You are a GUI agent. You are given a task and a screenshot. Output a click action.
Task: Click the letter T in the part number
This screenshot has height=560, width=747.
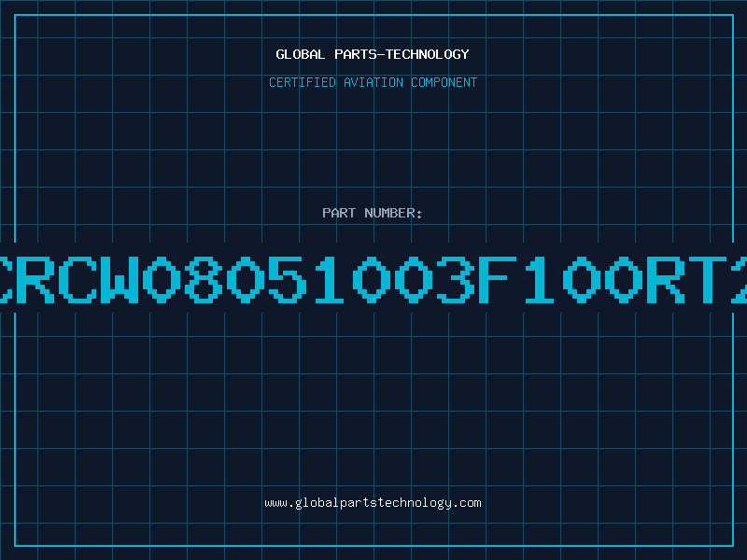coord(708,280)
